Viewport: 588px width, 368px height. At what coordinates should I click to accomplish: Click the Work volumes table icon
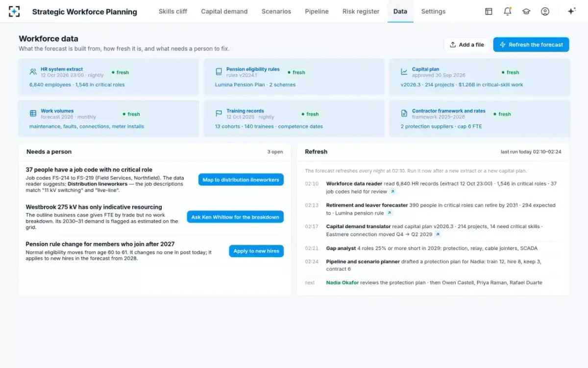tap(33, 113)
